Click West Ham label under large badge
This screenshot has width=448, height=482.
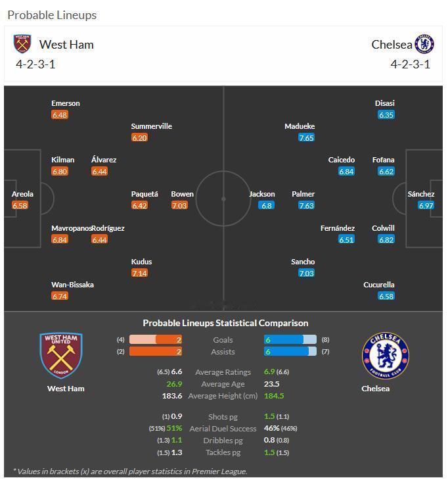pyautogui.click(x=66, y=389)
